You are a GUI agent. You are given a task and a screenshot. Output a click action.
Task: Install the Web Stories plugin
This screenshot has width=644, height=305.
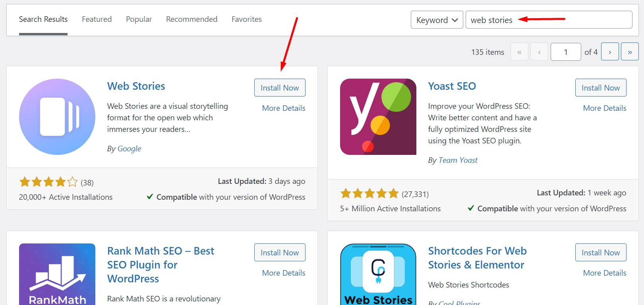click(280, 87)
